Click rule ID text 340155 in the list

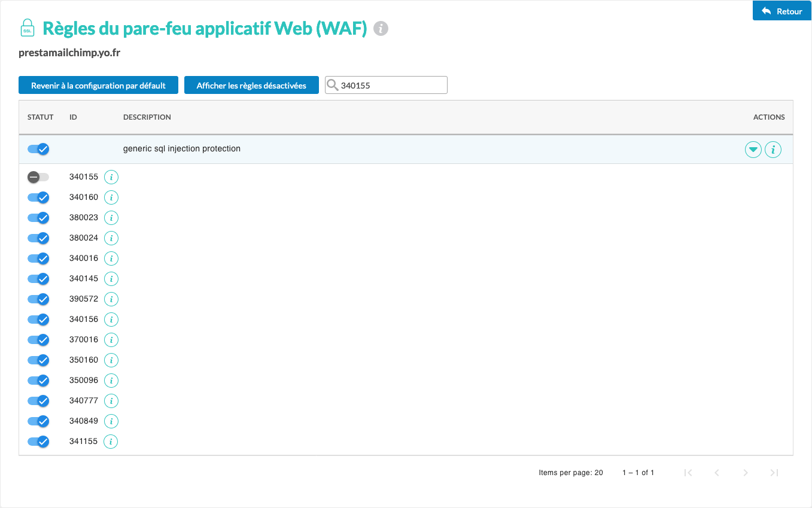pos(84,177)
